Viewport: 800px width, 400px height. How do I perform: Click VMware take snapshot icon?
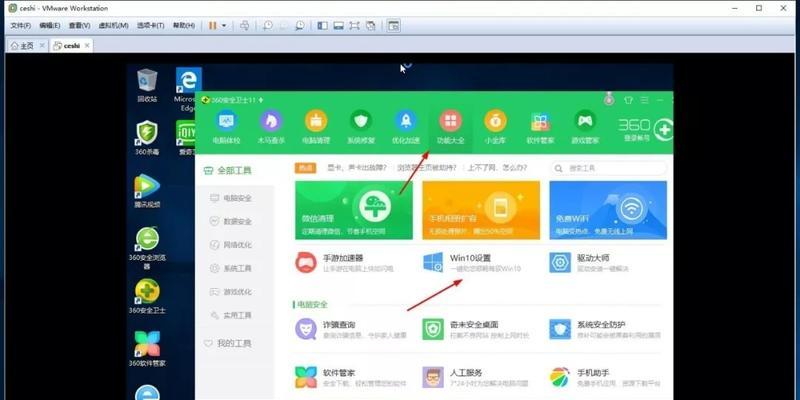[x=267, y=25]
